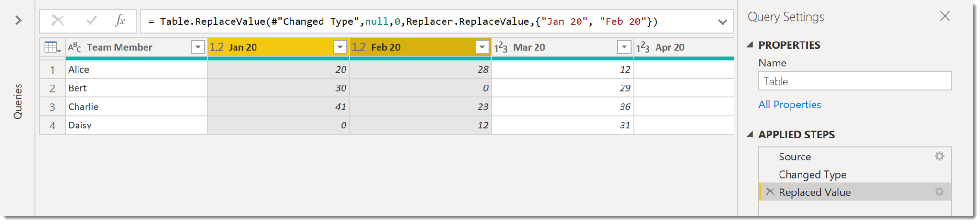Image resolution: width=980 pixels, height=223 pixels.
Task: Expand the formula bar with chevron
Action: 723,22
